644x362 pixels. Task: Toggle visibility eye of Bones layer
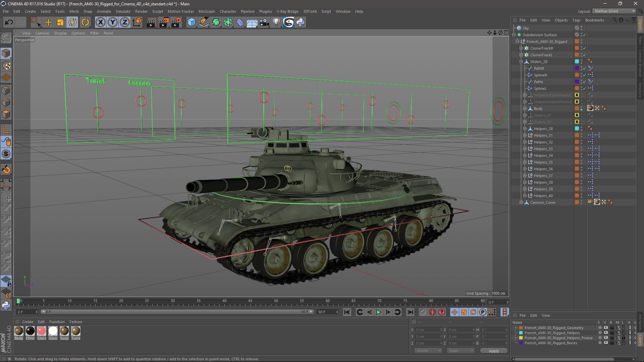(606, 343)
